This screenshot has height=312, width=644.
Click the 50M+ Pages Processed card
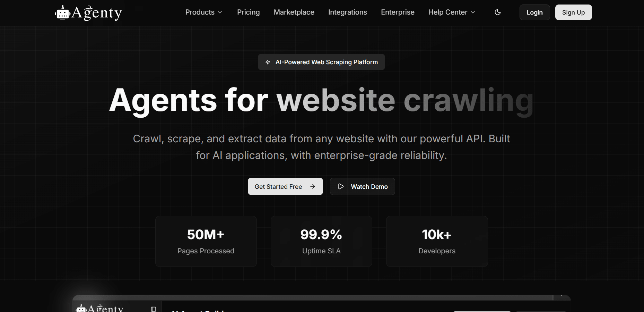(206, 242)
